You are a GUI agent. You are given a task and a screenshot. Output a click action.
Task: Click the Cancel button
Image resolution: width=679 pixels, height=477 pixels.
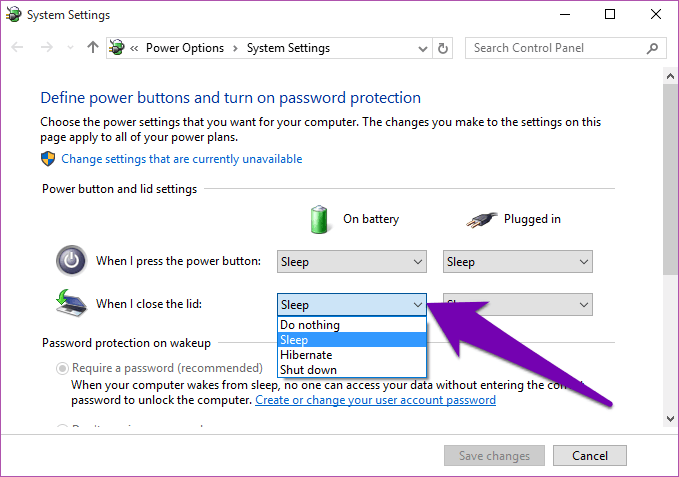click(x=590, y=455)
